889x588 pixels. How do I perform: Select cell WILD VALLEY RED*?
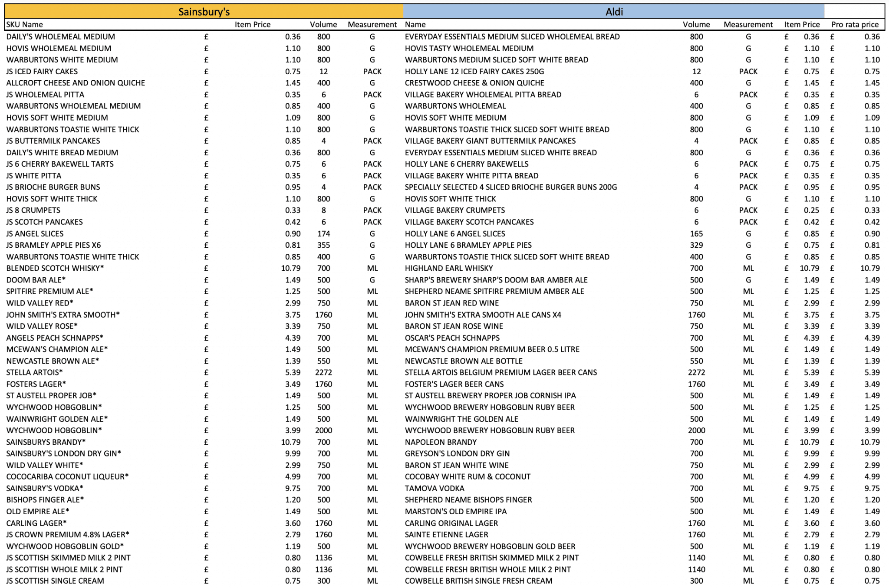click(x=40, y=303)
